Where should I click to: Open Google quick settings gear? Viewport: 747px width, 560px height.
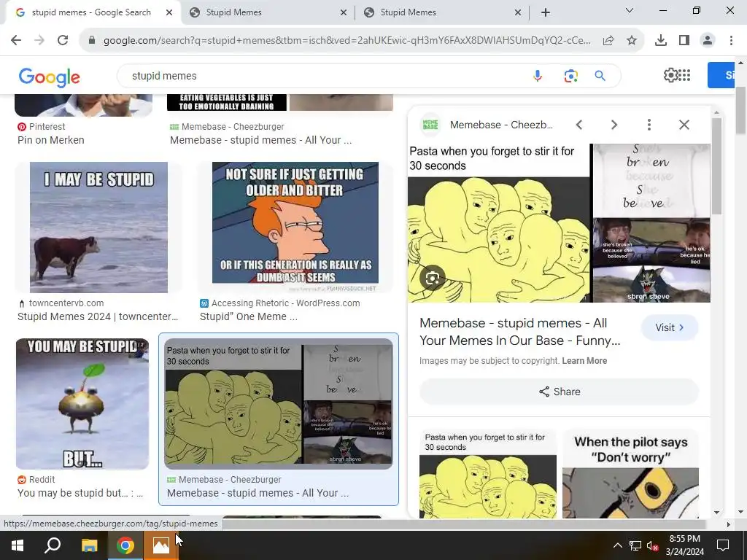(x=670, y=75)
